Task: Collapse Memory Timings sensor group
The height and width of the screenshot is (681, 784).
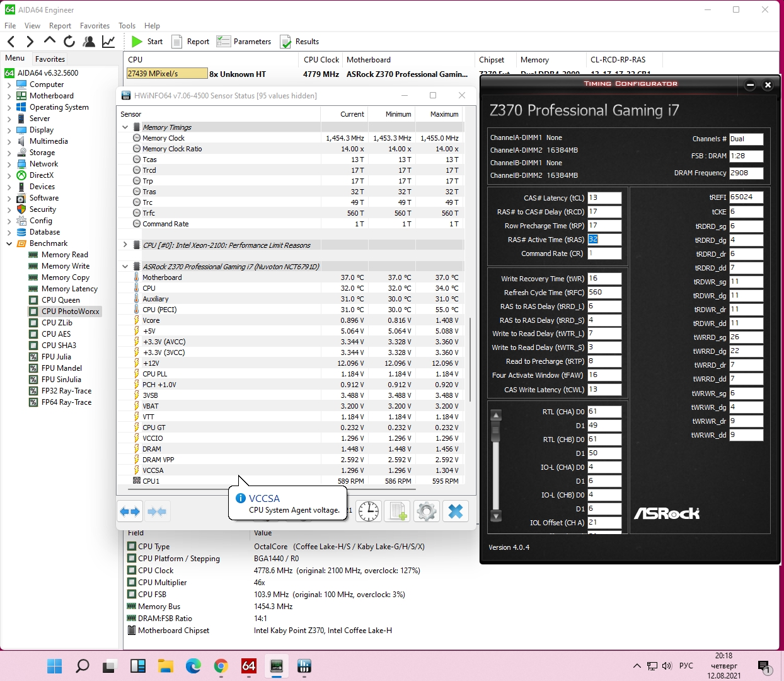Action: click(x=125, y=127)
